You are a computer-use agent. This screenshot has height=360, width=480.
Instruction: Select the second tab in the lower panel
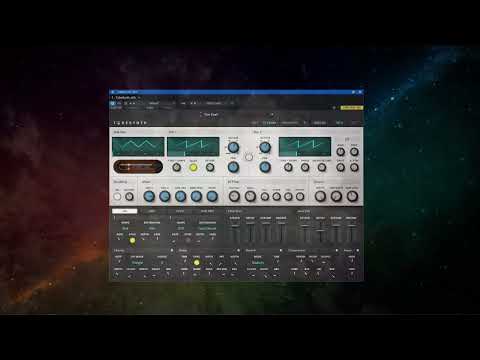click(152, 211)
